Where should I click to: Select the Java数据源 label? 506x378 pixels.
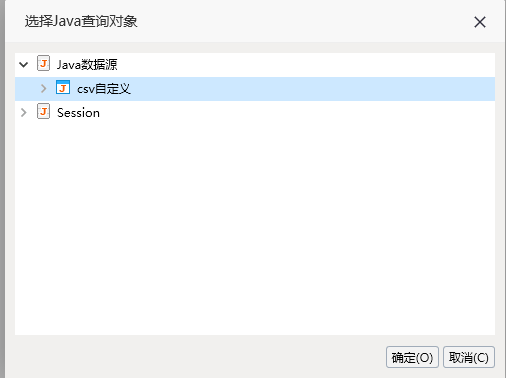pyautogui.click(x=87, y=64)
